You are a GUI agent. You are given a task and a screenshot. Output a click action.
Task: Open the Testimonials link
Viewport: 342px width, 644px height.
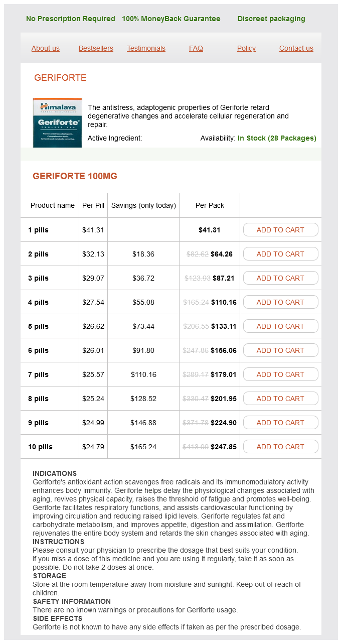[x=146, y=48]
